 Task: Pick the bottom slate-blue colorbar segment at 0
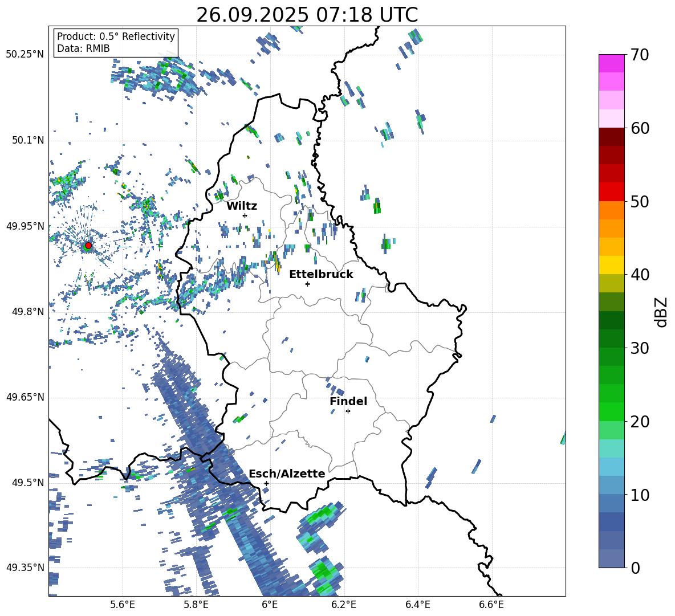[611, 559]
